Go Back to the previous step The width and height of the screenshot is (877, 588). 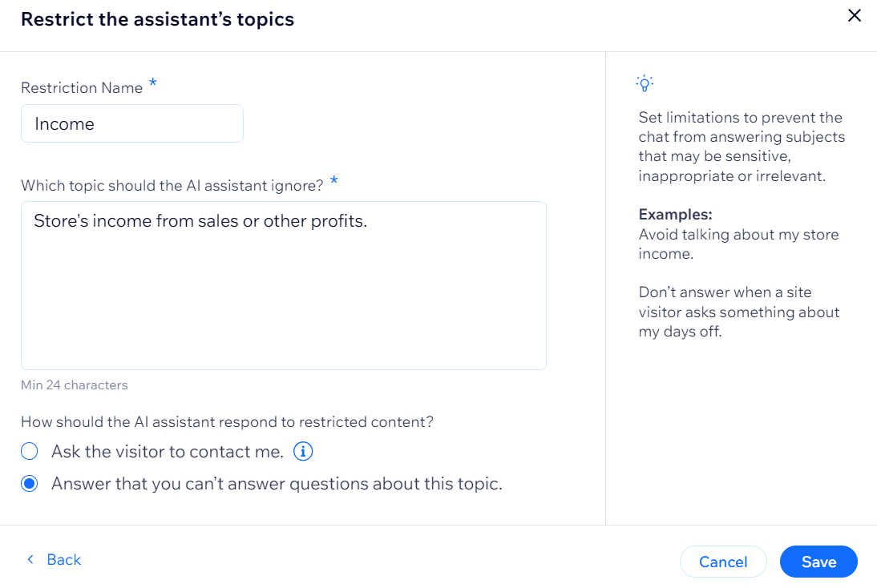pos(55,559)
